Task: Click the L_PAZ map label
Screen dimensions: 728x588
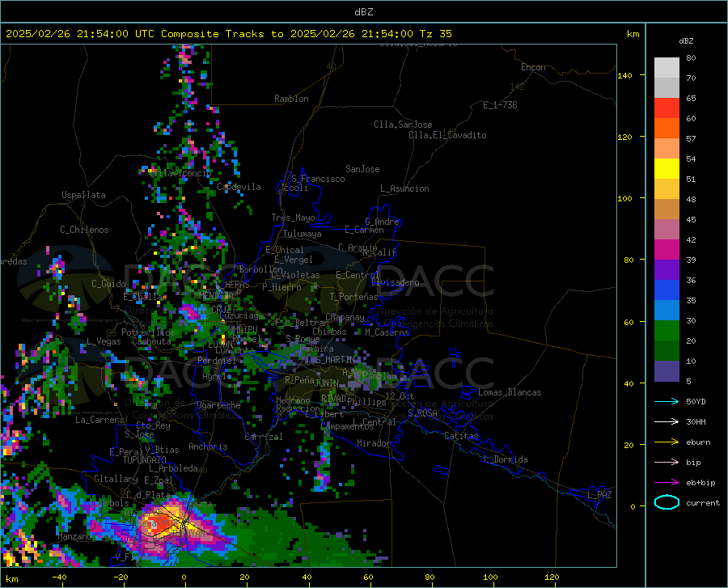Action: coord(599,495)
